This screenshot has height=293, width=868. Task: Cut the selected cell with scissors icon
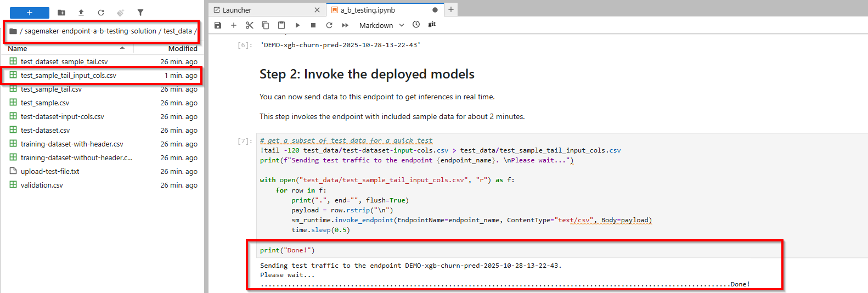250,25
